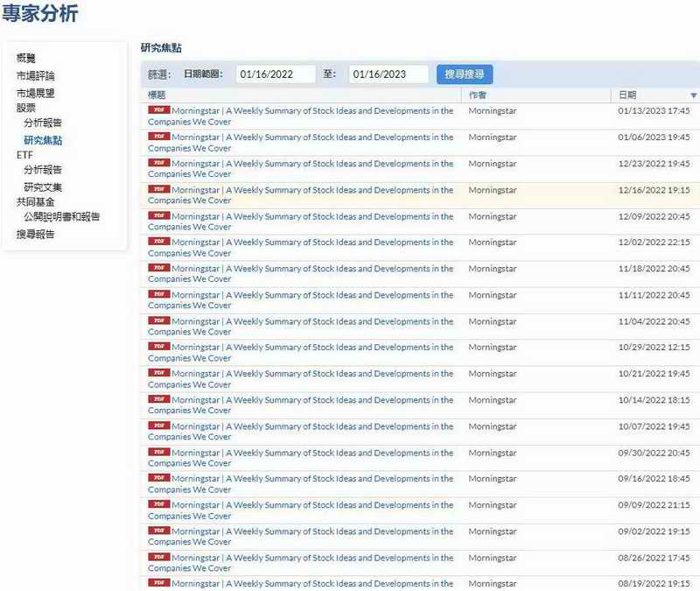The image size is (700, 591).
Task: Edit the end date field 01/16/2023
Action: [x=388, y=74]
